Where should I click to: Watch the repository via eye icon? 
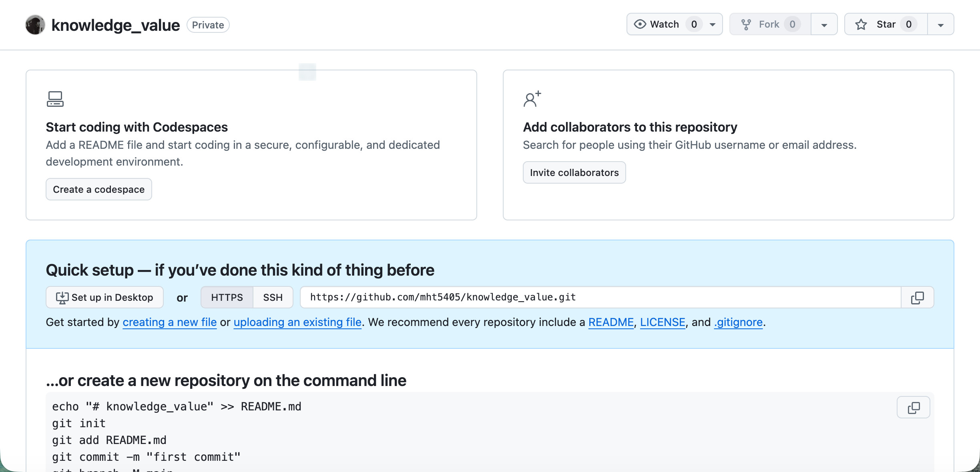(x=640, y=24)
